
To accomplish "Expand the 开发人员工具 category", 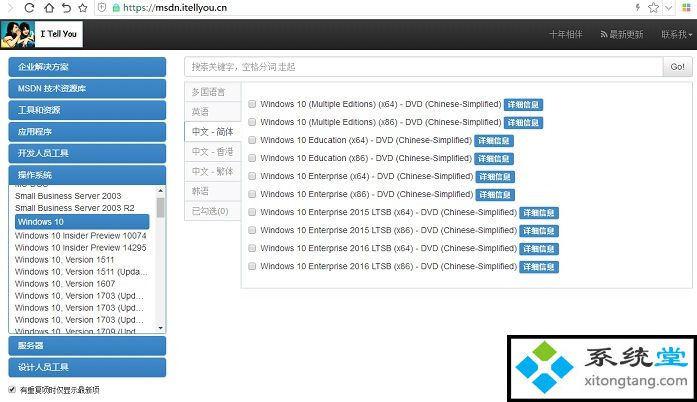I will click(87, 153).
